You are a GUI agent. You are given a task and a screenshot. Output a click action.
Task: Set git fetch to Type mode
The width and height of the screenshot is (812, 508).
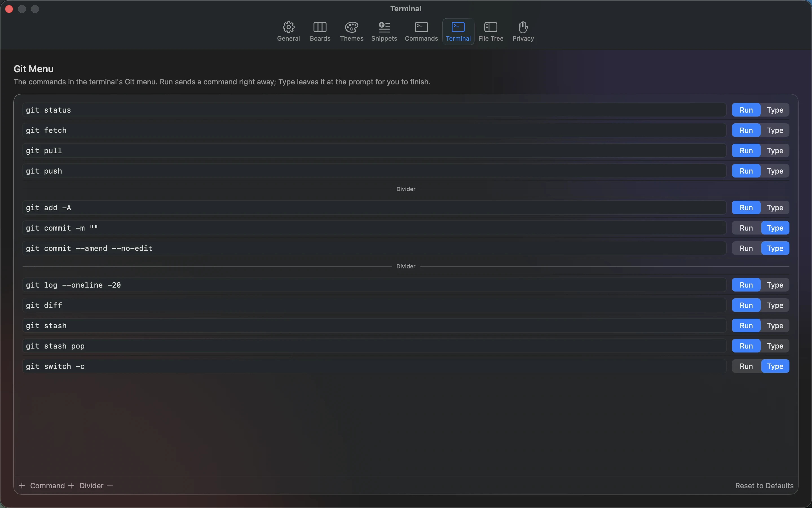775,130
